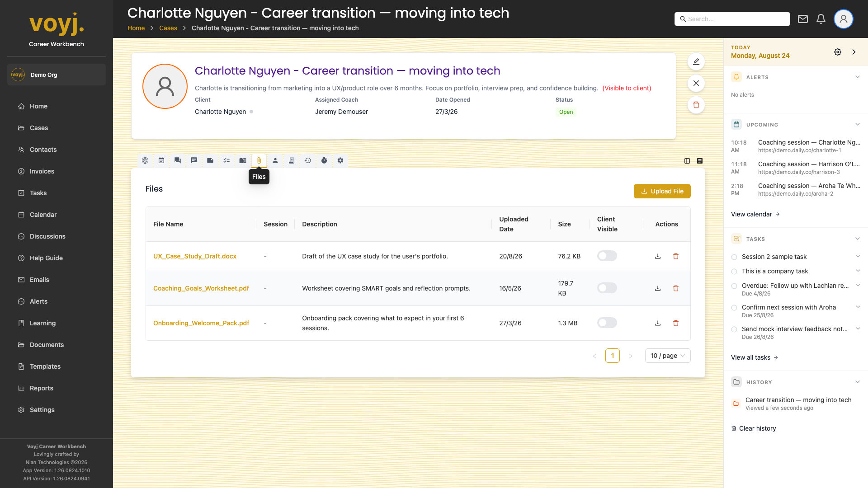This screenshot has height=488, width=868.
Task: Select the Demo Org switcher
Action: (57, 75)
